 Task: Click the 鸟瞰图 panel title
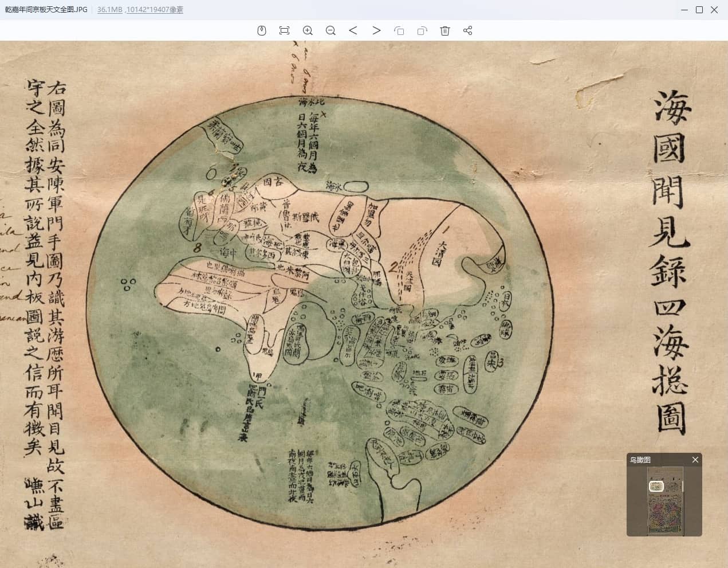click(640, 460)
